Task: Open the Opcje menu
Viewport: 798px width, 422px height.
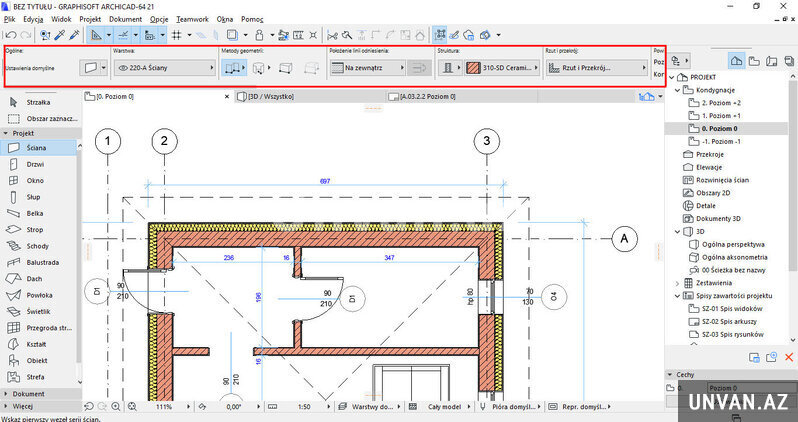Action: click(160, 19)
